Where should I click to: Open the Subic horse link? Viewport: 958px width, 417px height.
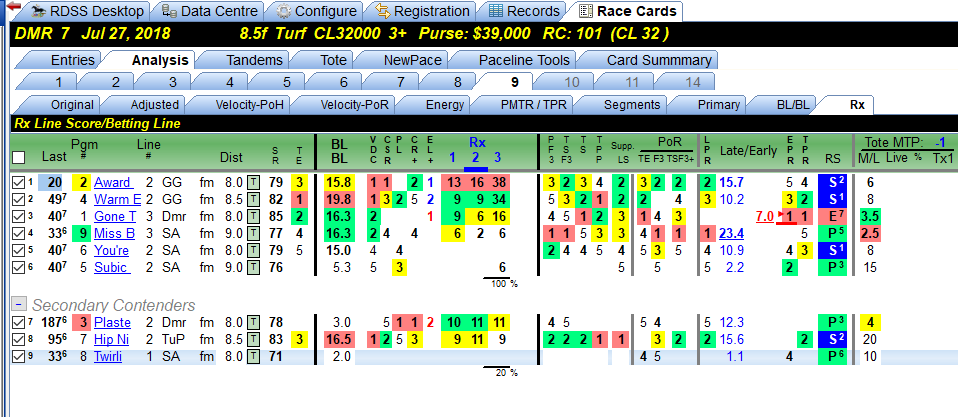[112, 267]
